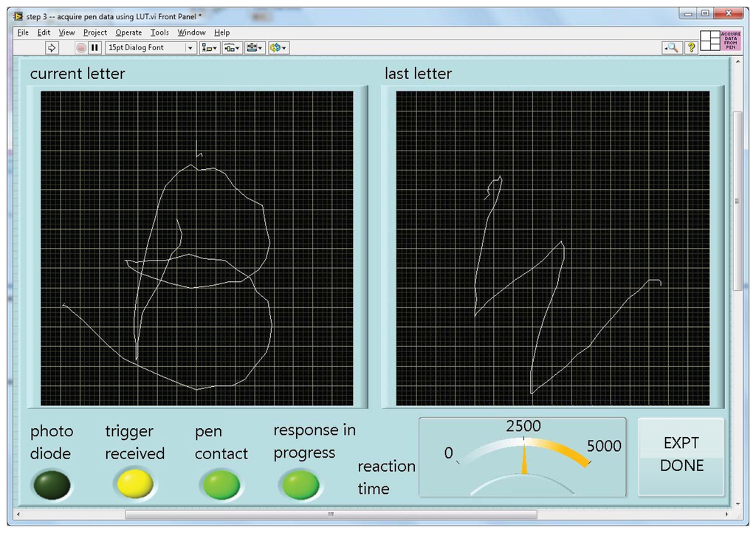Viewport: 756px width, 533px height.
Task: Open the search magnifier tool
Action: (671, 47)
